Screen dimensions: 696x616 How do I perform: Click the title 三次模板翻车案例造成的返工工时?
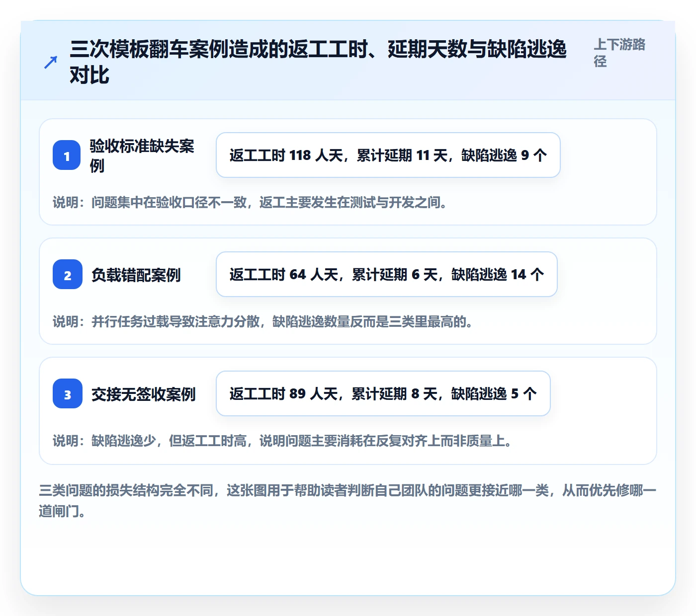click(318, 62)
